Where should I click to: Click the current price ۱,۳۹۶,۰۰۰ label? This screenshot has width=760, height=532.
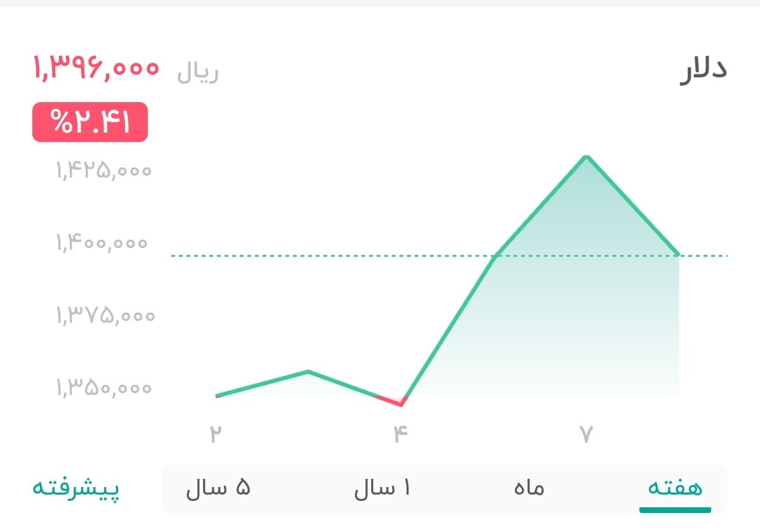tap(98, 68)
